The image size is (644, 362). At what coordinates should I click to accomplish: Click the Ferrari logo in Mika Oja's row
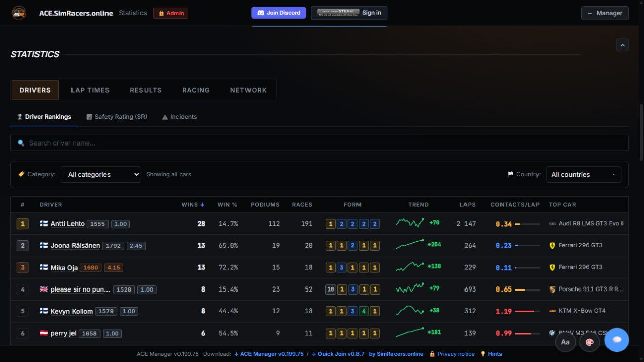pyautogui.click(x=552, y=267)
